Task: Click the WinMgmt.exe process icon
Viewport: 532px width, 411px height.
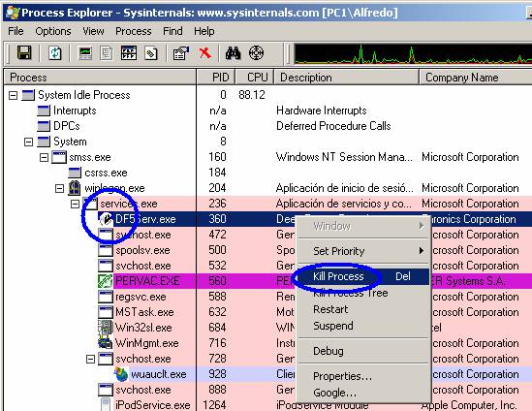Action: tap(106, 343)
